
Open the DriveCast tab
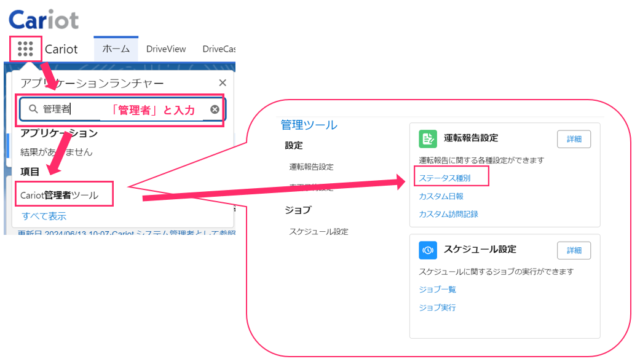(219, 49)
